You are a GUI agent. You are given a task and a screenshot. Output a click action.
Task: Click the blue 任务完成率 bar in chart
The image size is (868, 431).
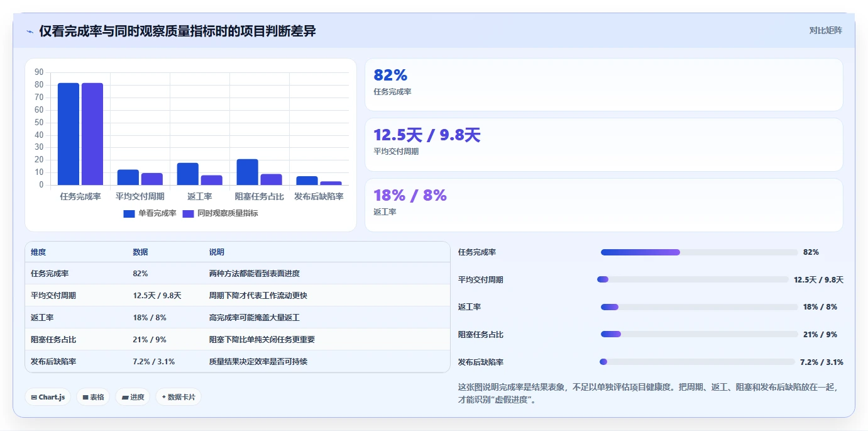(x=69, y=134)
